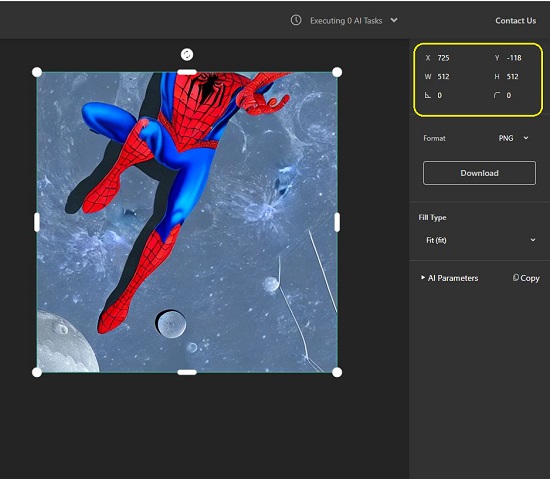The height and width of the screenshot is (479, 550).
Task: Click the left edge middle resize handle
Action: click(x=37, y=222)
